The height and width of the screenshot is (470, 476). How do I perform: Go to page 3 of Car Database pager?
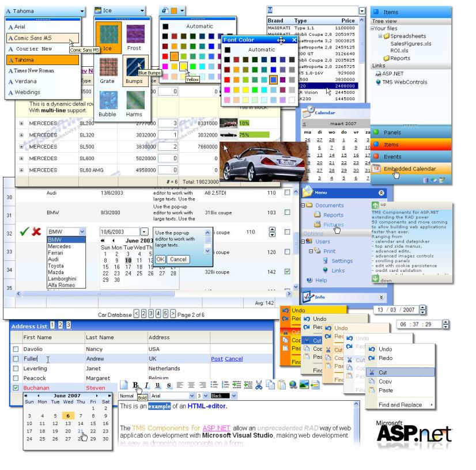click(x=151, y=314)
